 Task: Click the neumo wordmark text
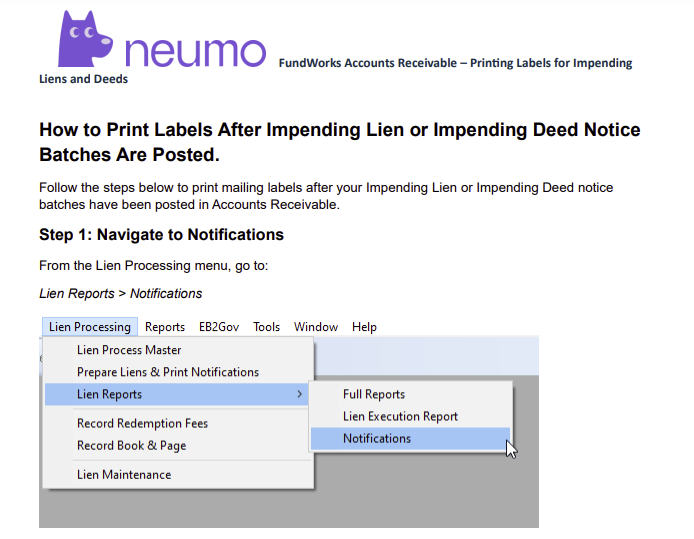(x=196, y=52)
